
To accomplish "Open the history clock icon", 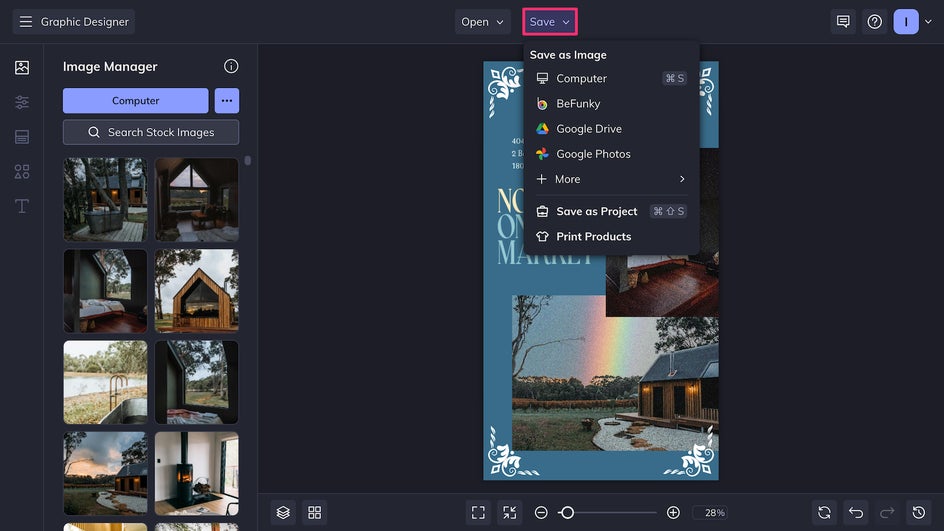I will [919, 512].
